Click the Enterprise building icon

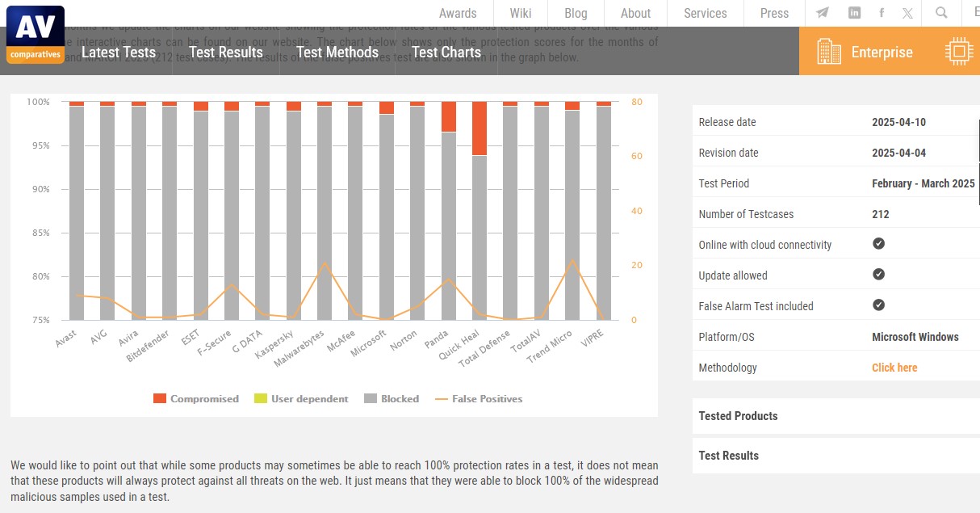829,52
